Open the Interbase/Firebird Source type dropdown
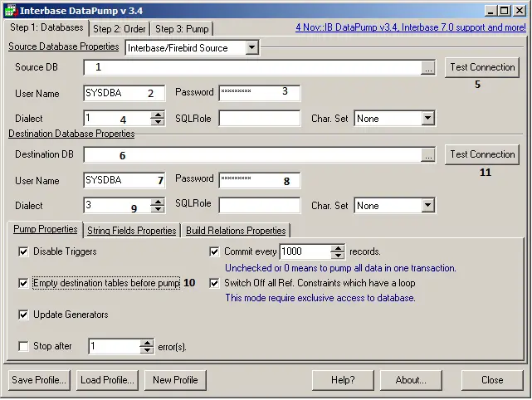 pos(251,48)
